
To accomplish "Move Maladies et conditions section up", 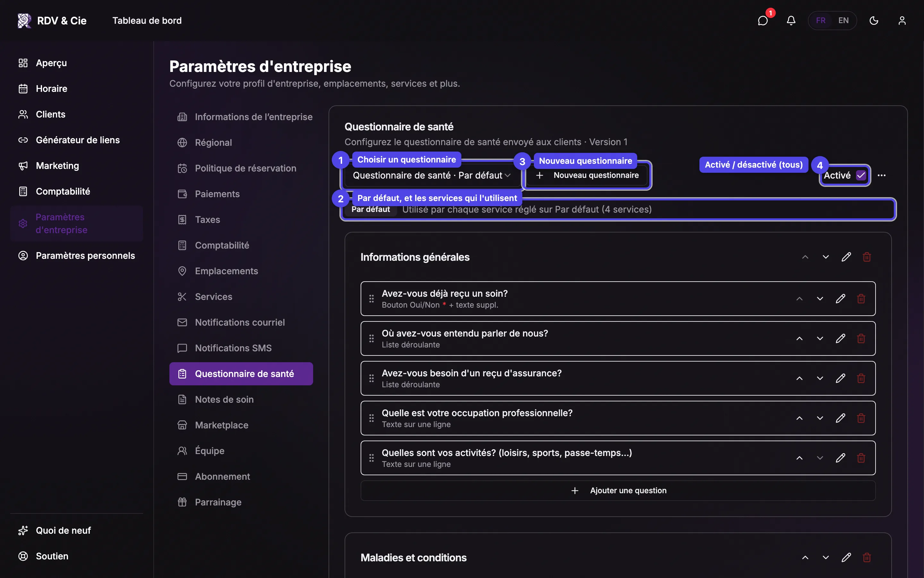I will (x=805, y=557).
